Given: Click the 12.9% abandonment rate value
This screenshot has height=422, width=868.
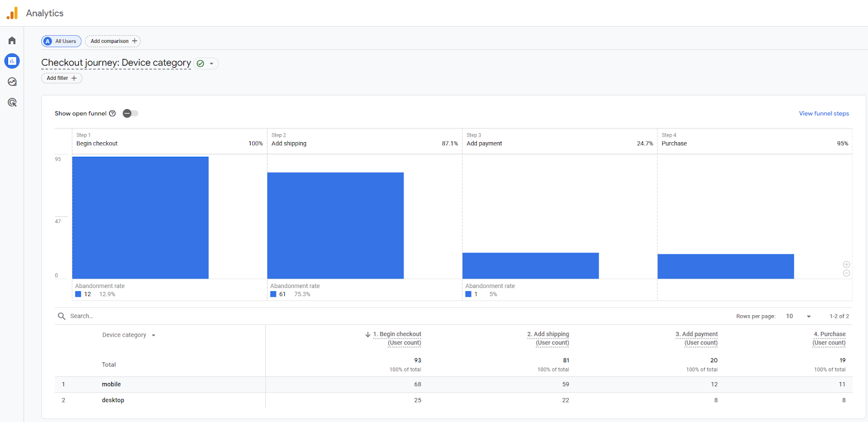Looking at the screenshot, I should click(x=107, y=295).
